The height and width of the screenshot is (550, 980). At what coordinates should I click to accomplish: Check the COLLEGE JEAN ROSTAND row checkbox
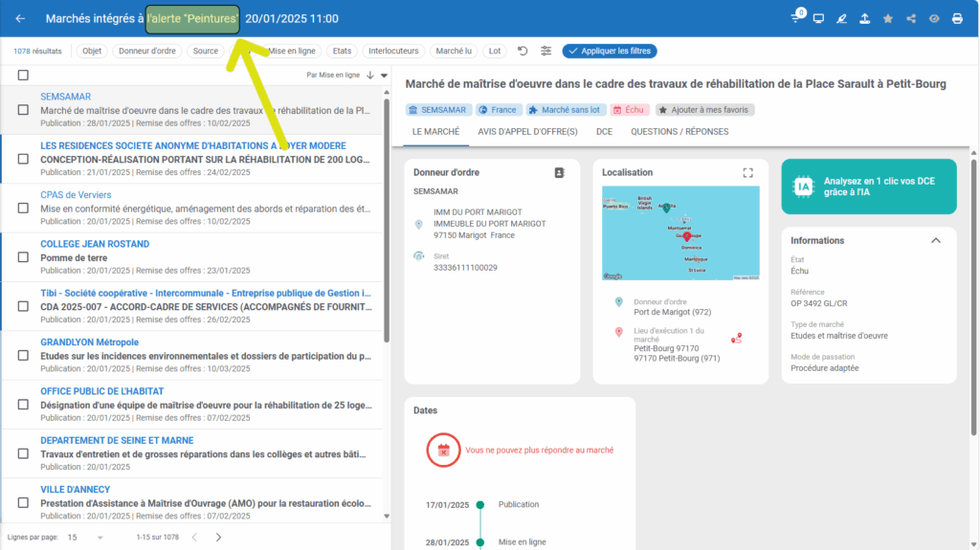tap(23, 257)
